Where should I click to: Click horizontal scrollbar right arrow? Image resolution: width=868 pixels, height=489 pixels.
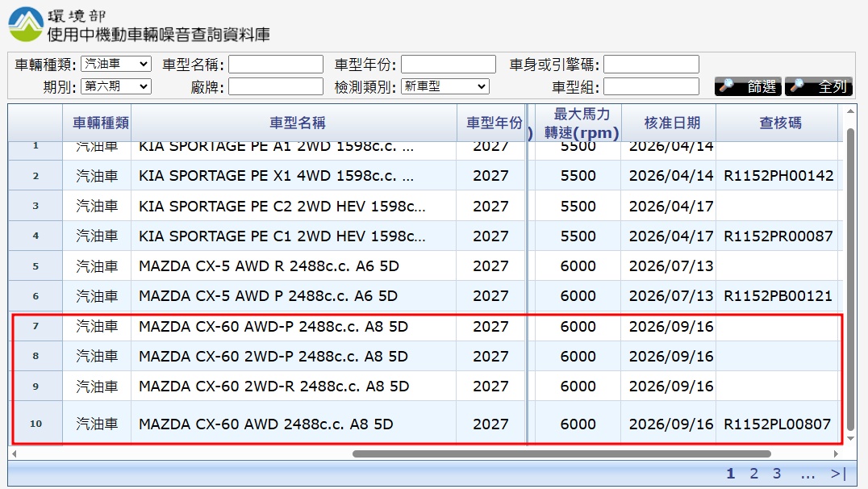click(837, 454)
